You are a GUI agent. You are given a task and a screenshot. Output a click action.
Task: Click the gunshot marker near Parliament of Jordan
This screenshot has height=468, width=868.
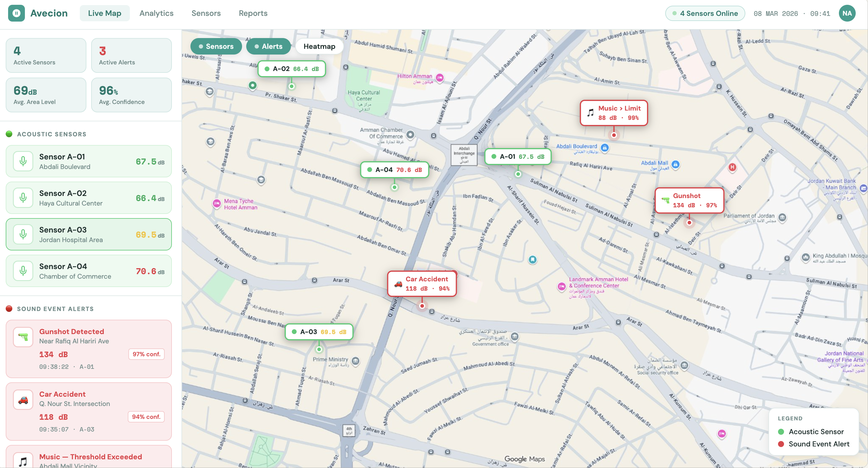click(x=690, y=222)
